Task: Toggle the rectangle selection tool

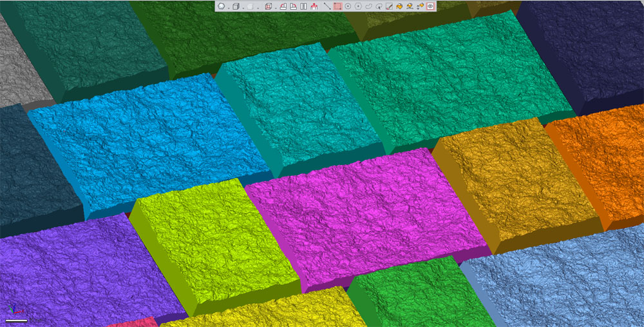Action: [337, 6]
